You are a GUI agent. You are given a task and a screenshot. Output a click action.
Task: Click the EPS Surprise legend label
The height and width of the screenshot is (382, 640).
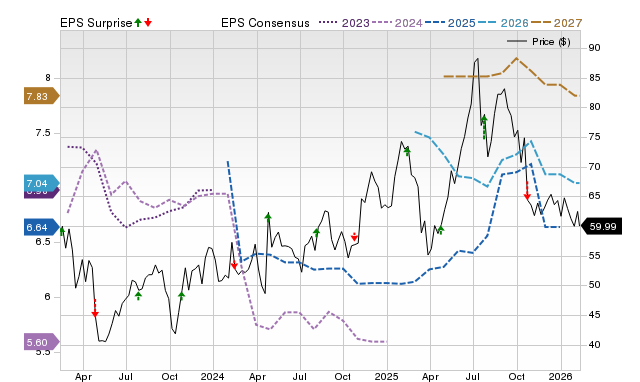pos(96,23)
